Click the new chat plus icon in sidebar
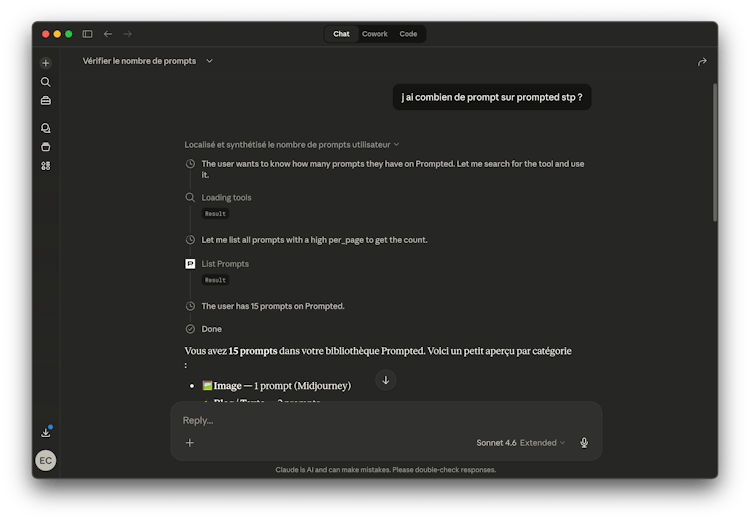The image size is (750, 521). (45, 63)
